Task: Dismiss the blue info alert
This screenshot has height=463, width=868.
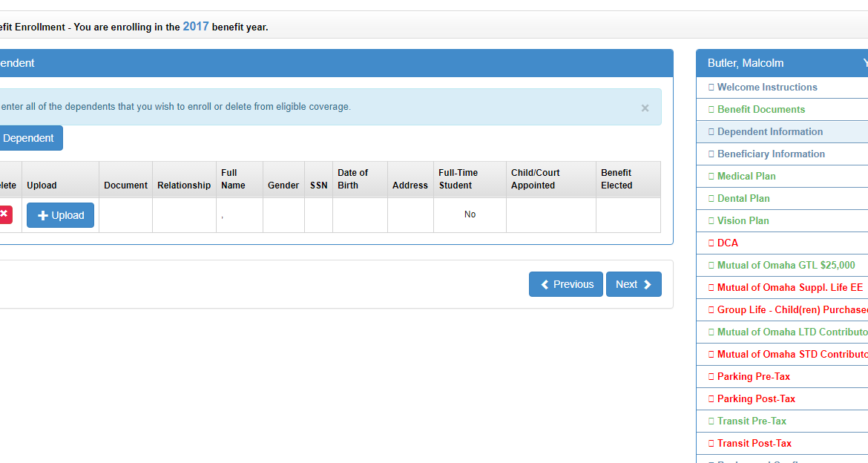Action: [x=645, y=108]
